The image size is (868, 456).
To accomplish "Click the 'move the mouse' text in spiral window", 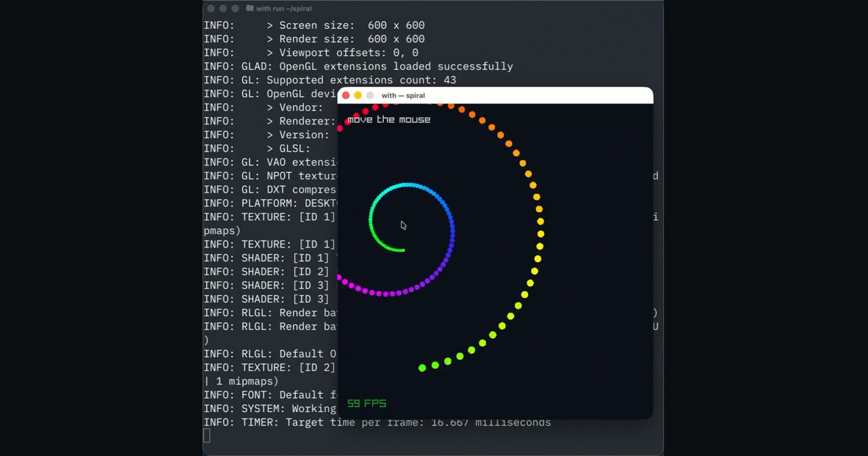I will 388,119.
